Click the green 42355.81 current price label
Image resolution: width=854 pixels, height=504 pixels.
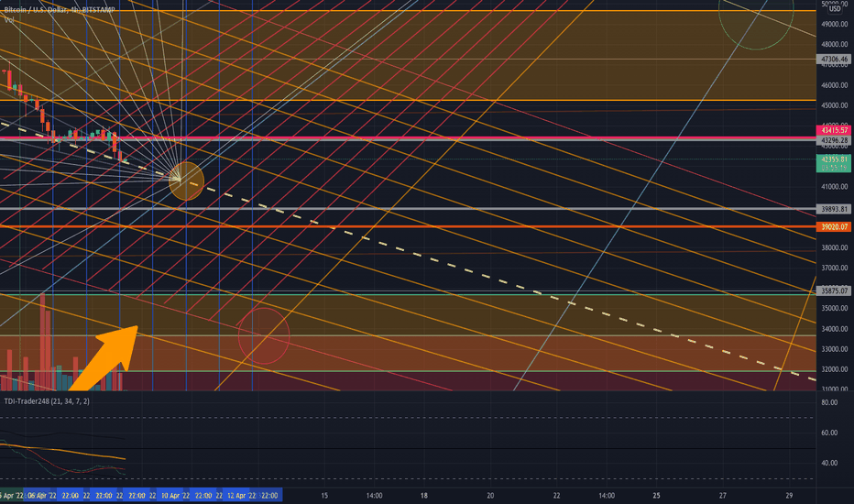click(834, 163)
